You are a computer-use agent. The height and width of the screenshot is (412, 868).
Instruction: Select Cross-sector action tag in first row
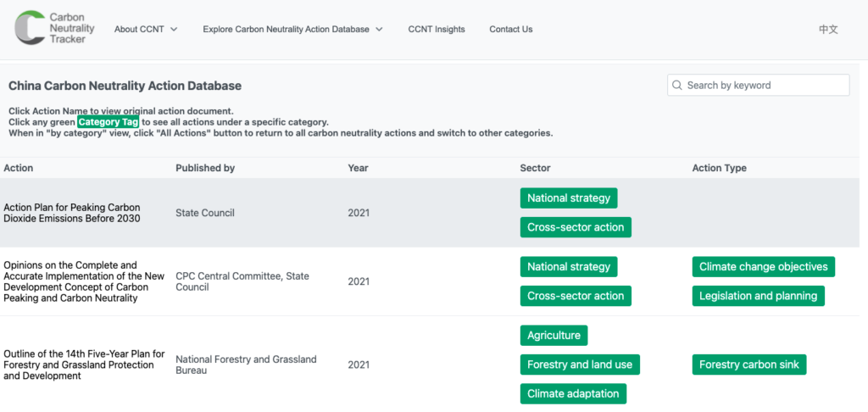point(575,227)
